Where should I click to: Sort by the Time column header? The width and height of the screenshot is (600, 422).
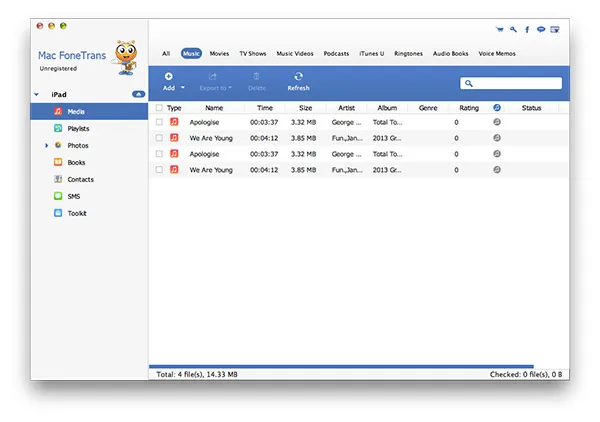265,108
